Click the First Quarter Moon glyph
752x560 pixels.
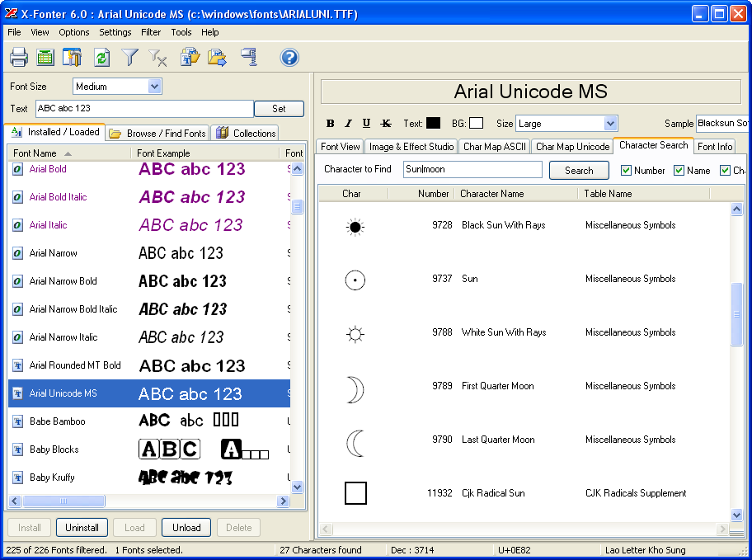pyautogui.click(x=355, y=389)
